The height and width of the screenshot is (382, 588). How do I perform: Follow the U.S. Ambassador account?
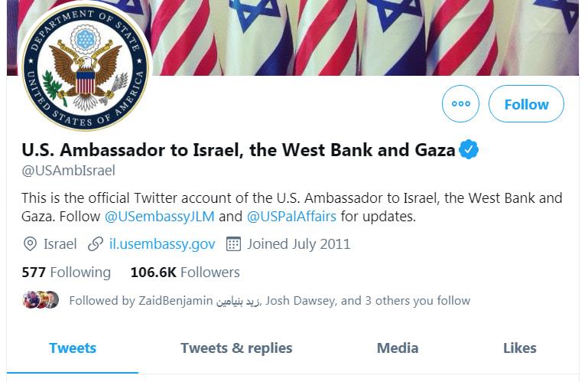(526, 103)
